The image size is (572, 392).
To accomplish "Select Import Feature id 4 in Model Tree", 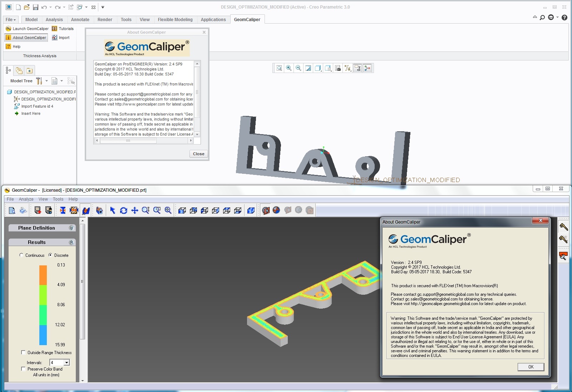I will (34, 106).
